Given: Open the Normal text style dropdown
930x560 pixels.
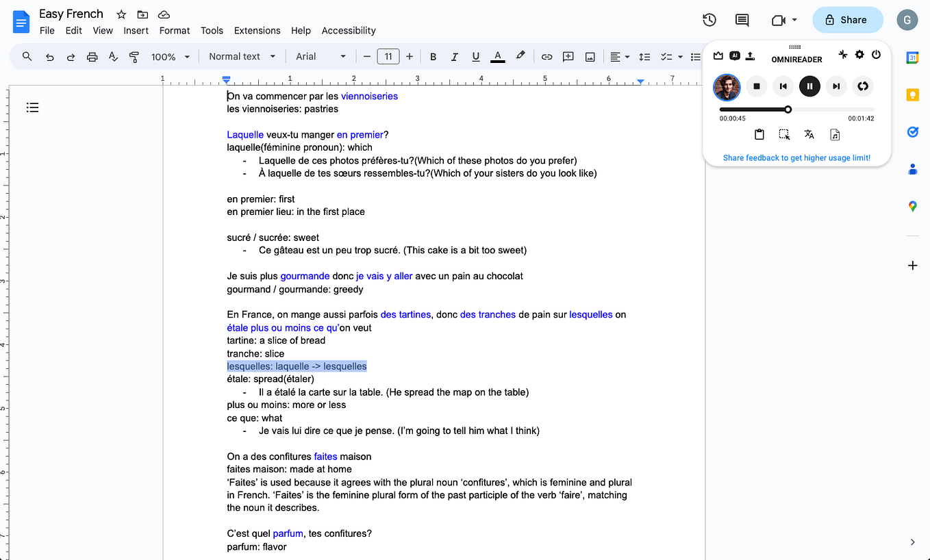Looking at the screenshot, I should coord(242,57).
